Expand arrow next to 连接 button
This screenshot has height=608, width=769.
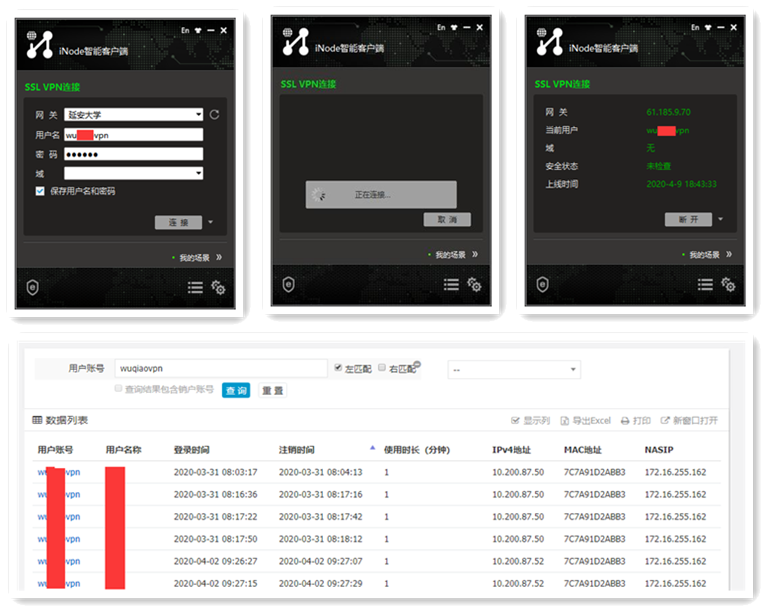(x=210, y=222)
